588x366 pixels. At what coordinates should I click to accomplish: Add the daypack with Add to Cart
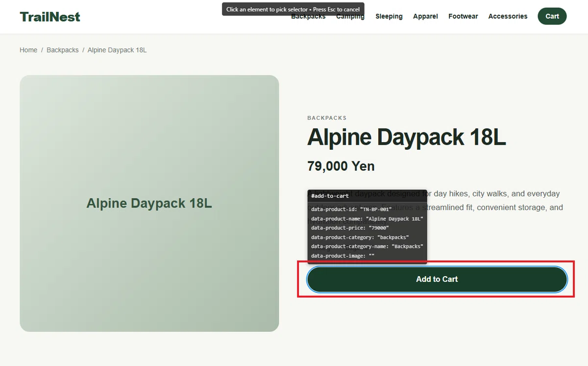437,279
